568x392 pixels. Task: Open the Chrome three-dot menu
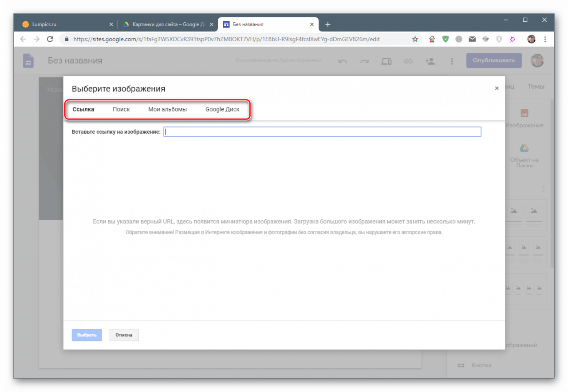(x=545, y=39)
